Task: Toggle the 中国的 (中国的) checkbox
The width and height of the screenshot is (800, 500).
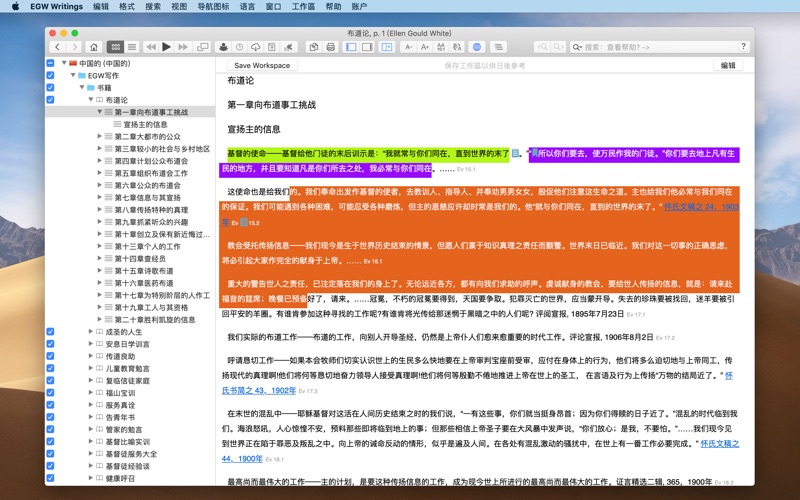Action: point(50,63)
